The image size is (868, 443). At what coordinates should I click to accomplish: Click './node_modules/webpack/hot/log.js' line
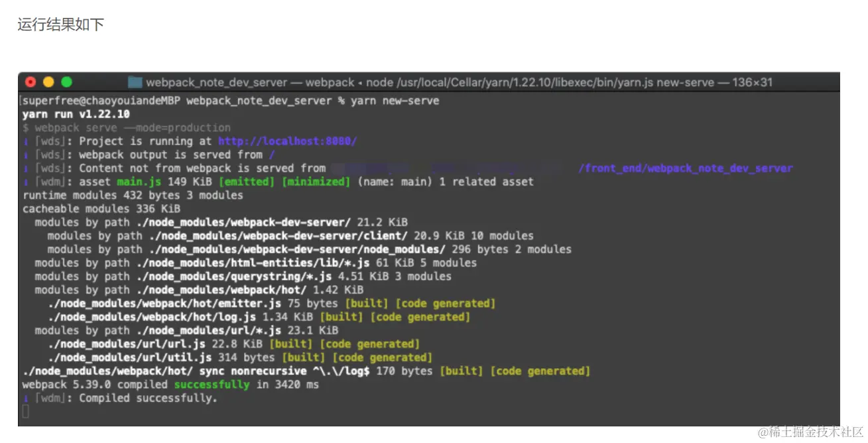click(259, 317)
